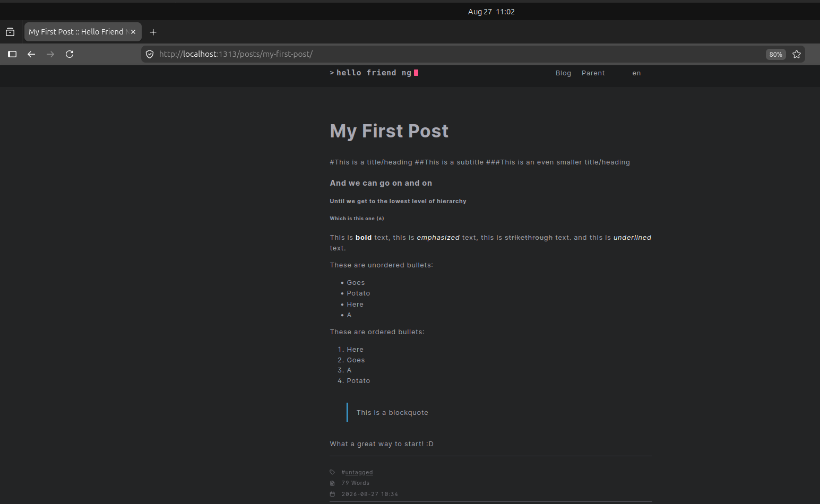Screen dimensions: 820x504
Task: Click the hello friend ng site logo
Action: coord(374,73)
